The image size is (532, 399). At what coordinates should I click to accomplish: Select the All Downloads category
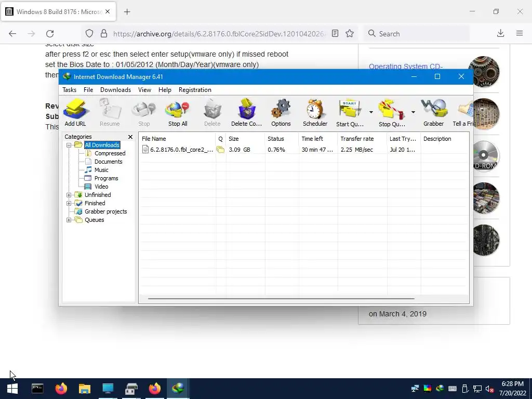point(102,145)
